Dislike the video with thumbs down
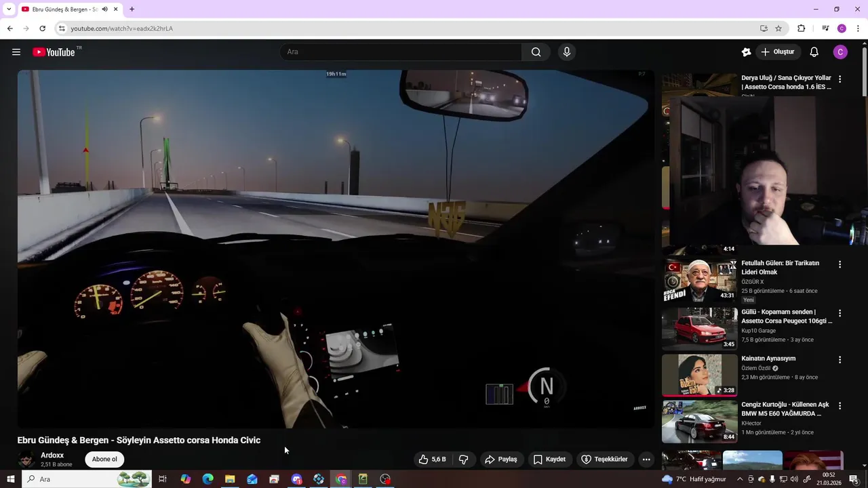Image resolution: width=868 pixels, height=488 pixels. click(x=464, y=460)
